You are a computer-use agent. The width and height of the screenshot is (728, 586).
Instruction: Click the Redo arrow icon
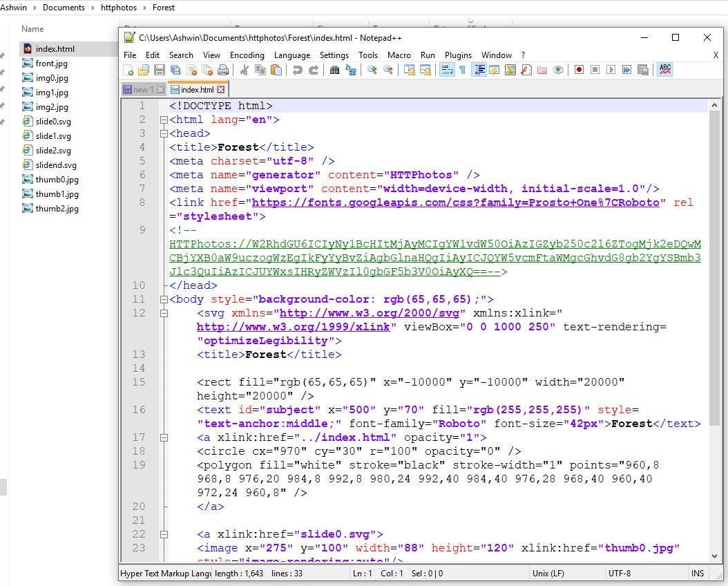coord(314,70)
